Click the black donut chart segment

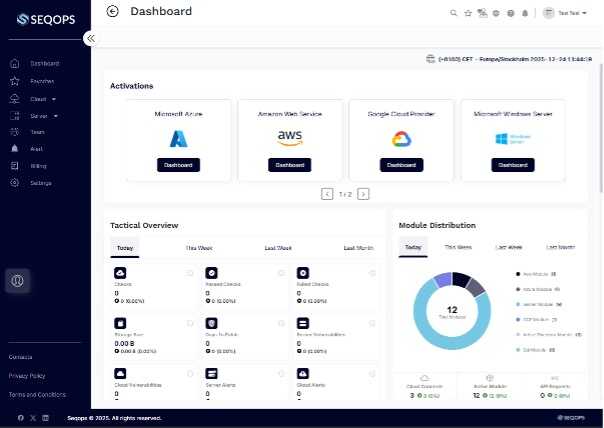pyautogui.click(x=461, y=279)
